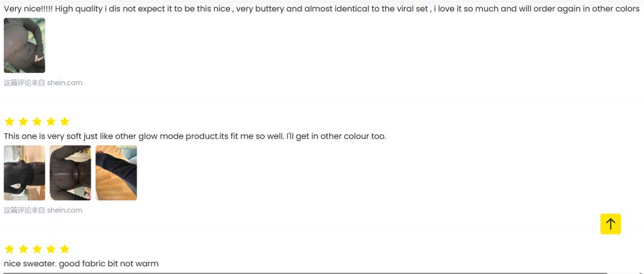Open first photo of the "very soft" review
This screenshot has height=274, width=644.
(24, 173)
